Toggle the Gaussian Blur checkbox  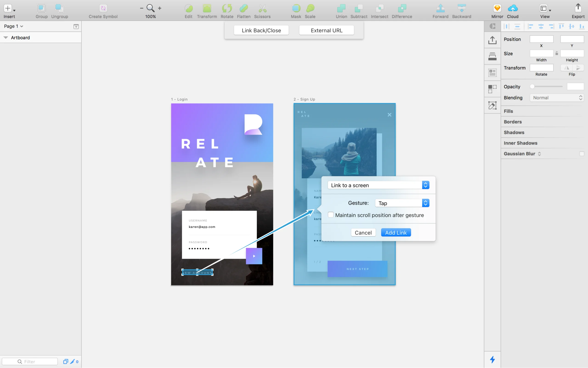[581, 154]
